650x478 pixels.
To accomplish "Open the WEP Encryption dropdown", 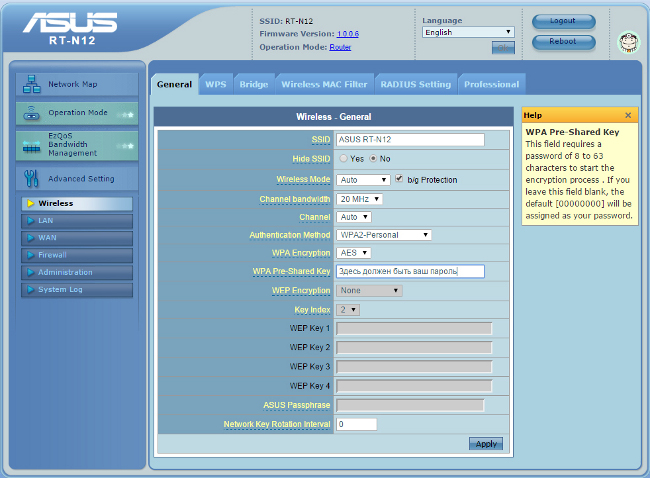I will point(369,291).
